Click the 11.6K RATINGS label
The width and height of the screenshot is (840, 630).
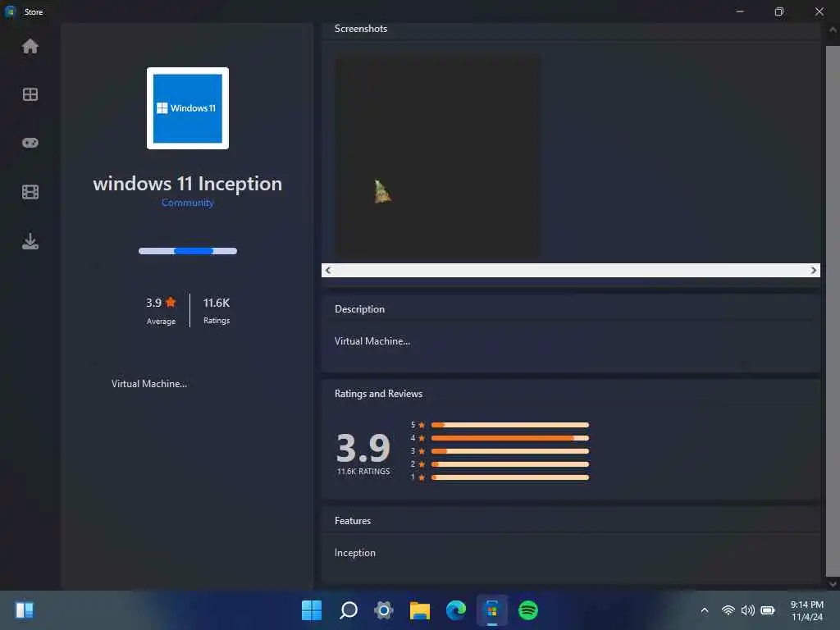363,472
